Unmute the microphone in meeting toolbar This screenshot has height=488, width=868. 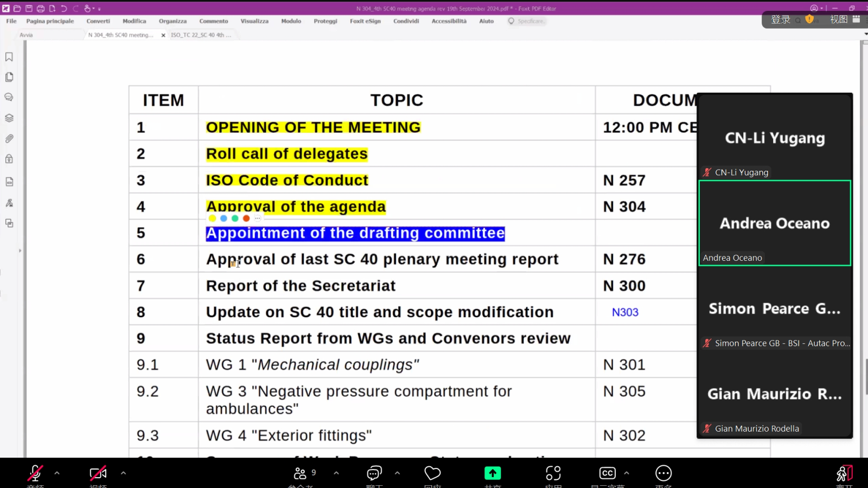(35, 473)
